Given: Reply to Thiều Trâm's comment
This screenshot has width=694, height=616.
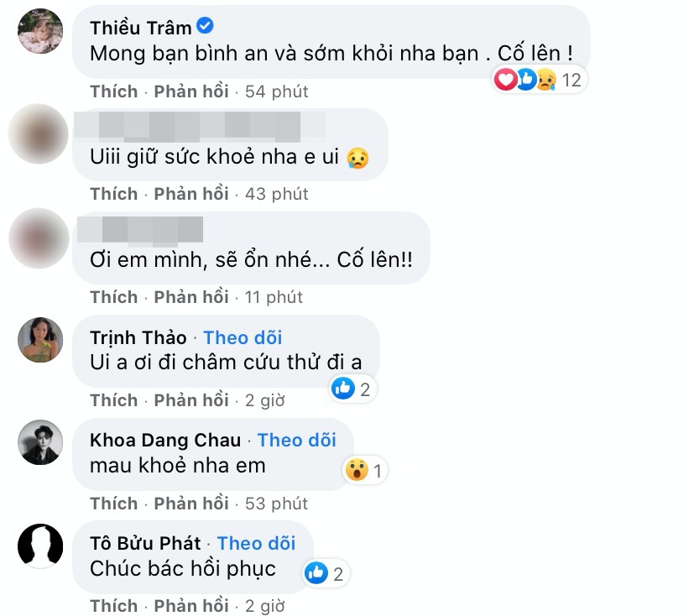Looking at the screenshot, I should pyautogui.click(x=191, y=91).
